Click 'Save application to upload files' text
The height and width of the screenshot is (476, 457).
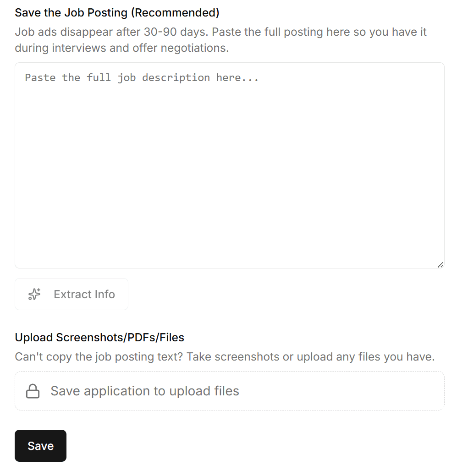145,391
